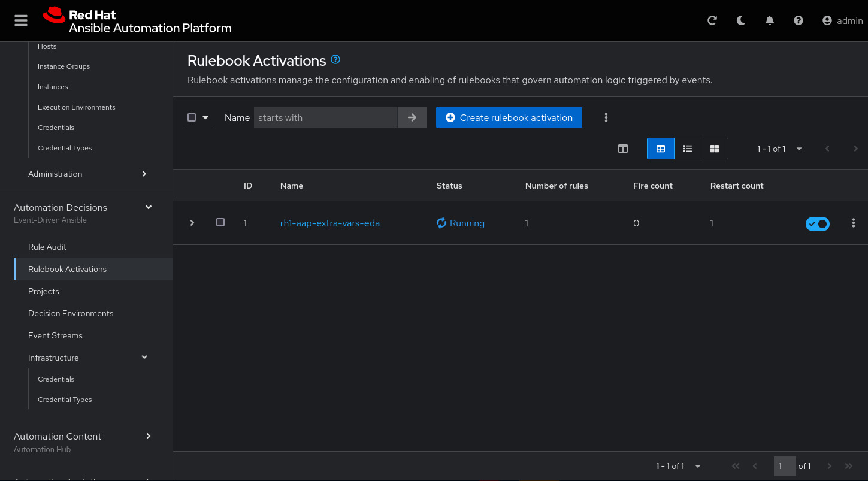Go to last page in the bottom pagination
868x481 pixels.
pyautogui.click(x=849, y=466)
